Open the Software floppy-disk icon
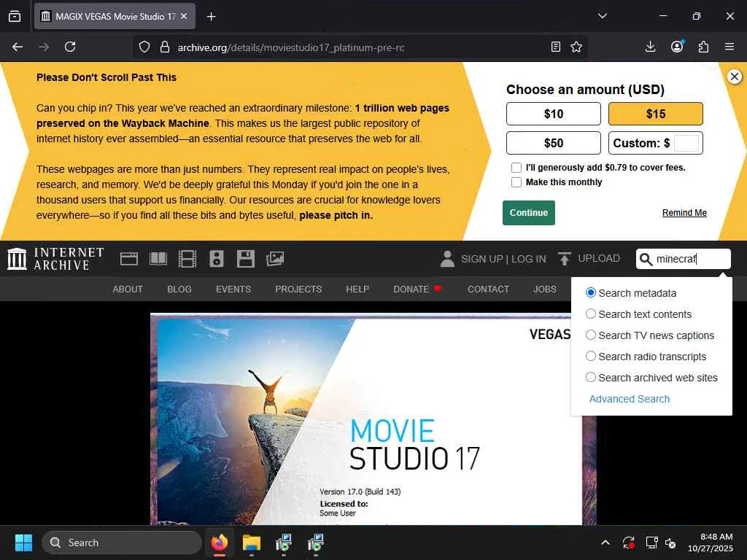This screenshot has width=747, height=560. (245, 259)
